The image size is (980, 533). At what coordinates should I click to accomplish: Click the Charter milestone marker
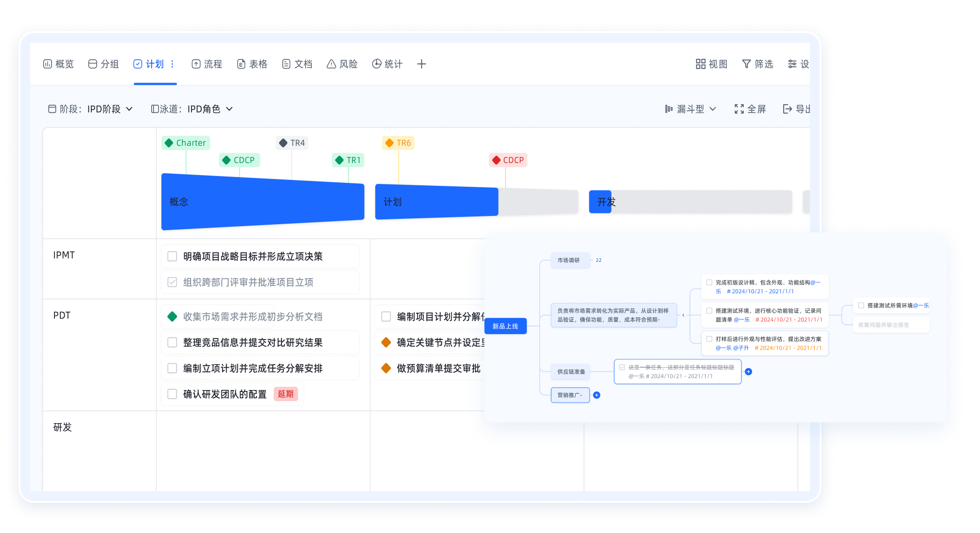coord(186,143)
